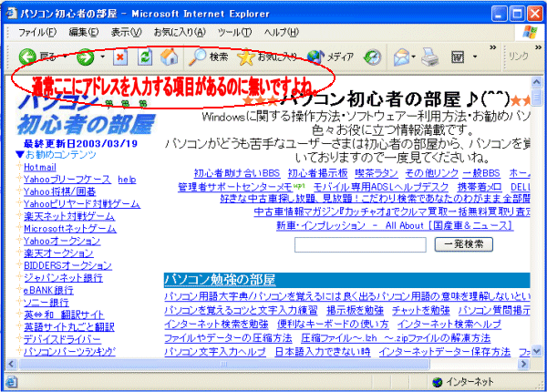Viewport: 547px width, 392px height.
Task: Open the ファイルやデーターの圧縮方法 link
Action: pyautogui.click(x=228, y=338)
